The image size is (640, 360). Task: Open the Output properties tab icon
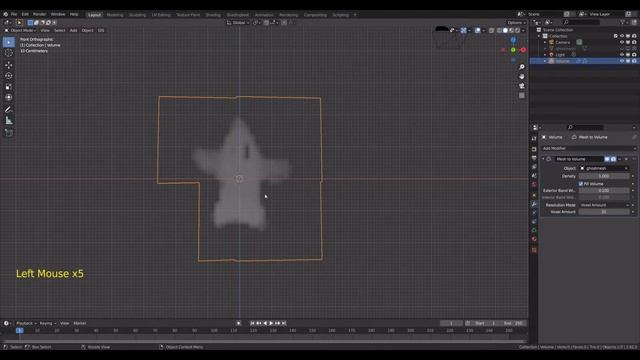click(x=534, y=158)
